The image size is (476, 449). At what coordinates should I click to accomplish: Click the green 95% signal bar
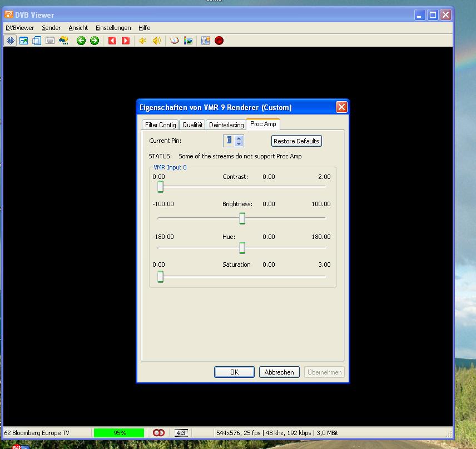tap(119, 433)
